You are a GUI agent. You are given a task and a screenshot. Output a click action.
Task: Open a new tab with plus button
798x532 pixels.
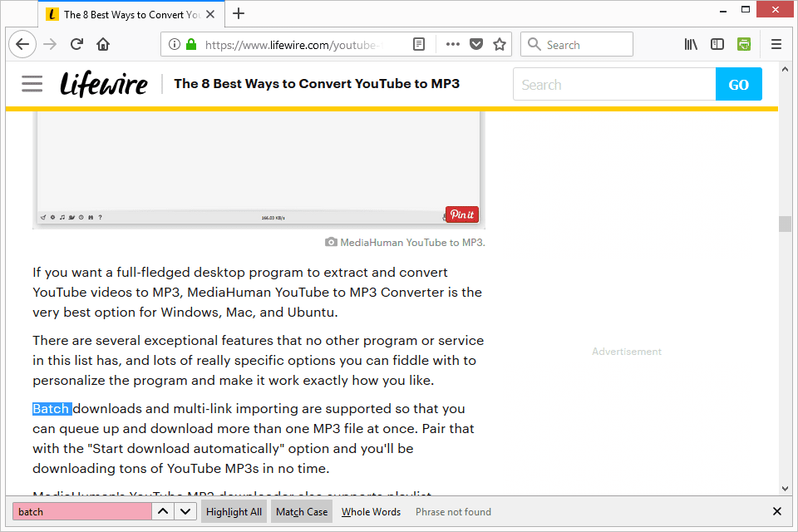click(x=239, y=13)
